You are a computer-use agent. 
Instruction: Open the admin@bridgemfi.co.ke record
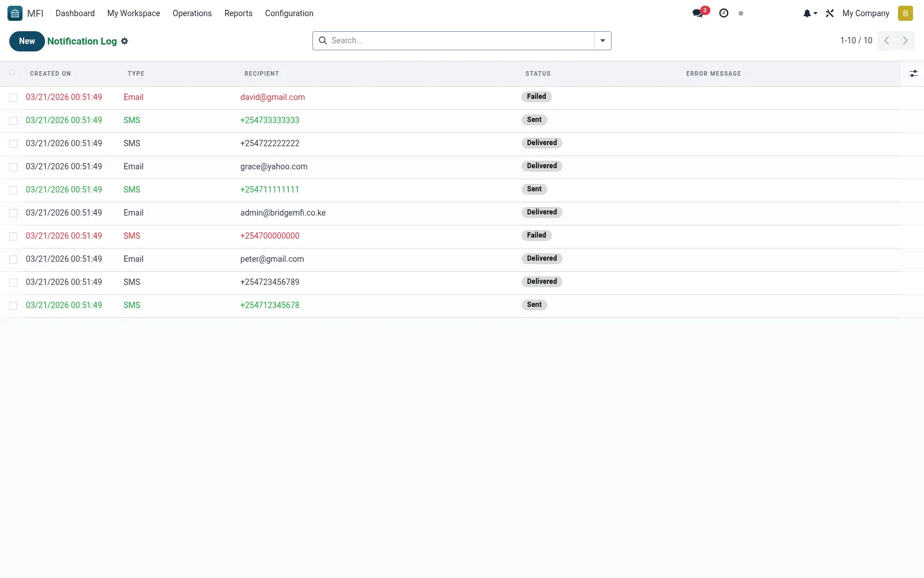pyautogui.click(x=283, y=213)
